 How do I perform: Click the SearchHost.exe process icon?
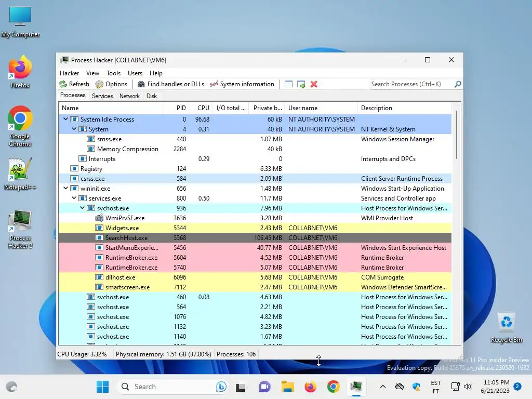99,237
